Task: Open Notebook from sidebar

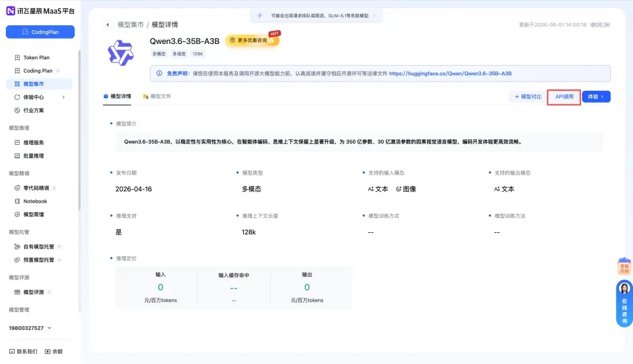Action: 30,202
